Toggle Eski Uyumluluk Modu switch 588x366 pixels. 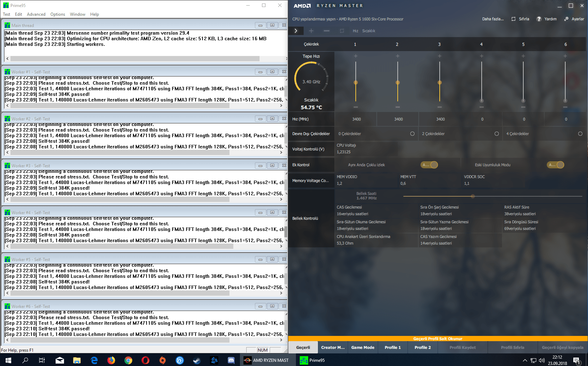(555, 165)
